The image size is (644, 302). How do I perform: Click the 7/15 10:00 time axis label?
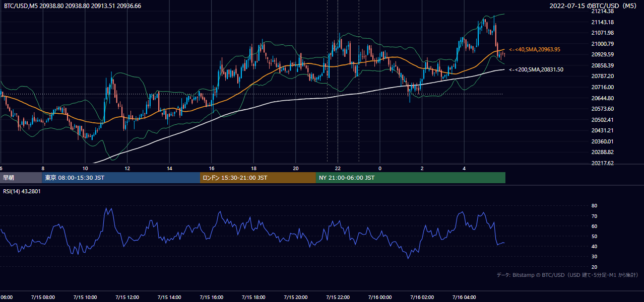pos(85,297)
